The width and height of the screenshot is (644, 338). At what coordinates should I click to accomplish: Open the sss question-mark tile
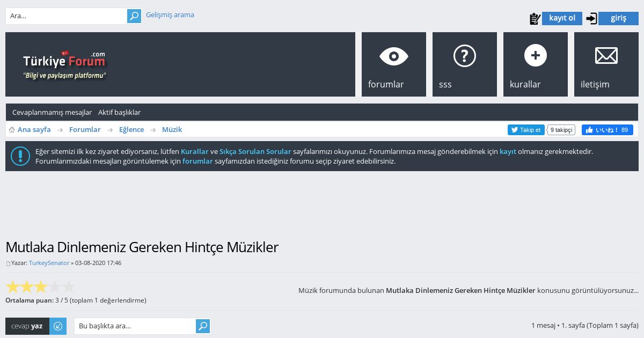coord(465,64)
